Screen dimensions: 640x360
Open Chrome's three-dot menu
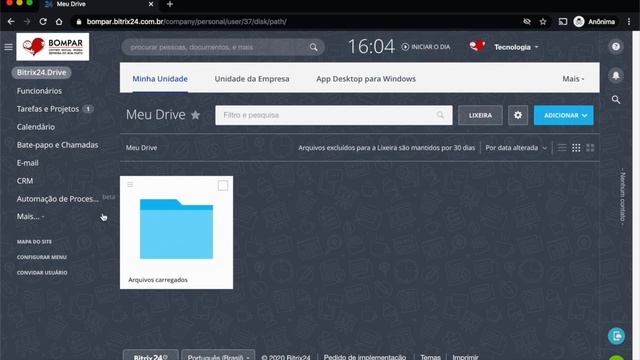pos(629,22)
